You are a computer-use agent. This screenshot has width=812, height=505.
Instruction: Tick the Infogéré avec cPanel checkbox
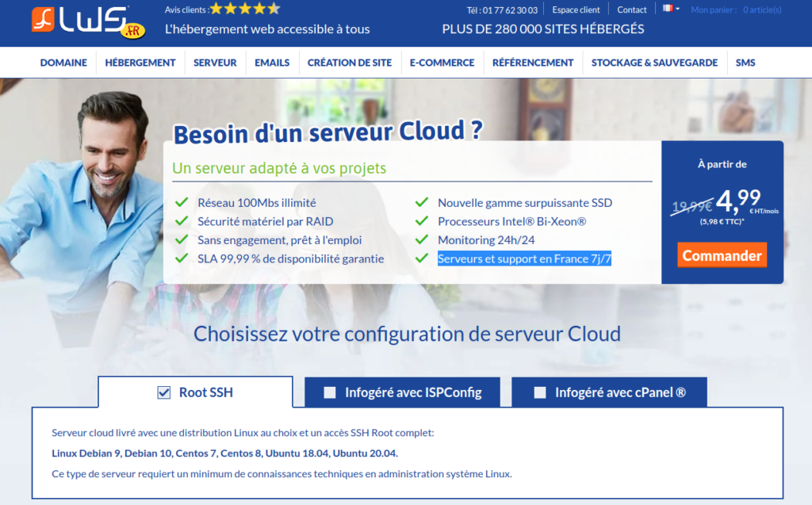[x=539, y=392]
